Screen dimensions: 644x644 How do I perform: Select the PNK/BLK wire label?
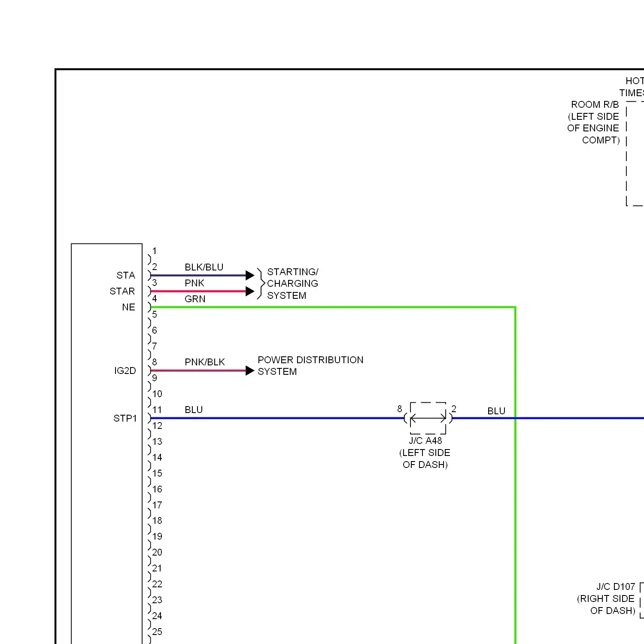coord(205,362)
